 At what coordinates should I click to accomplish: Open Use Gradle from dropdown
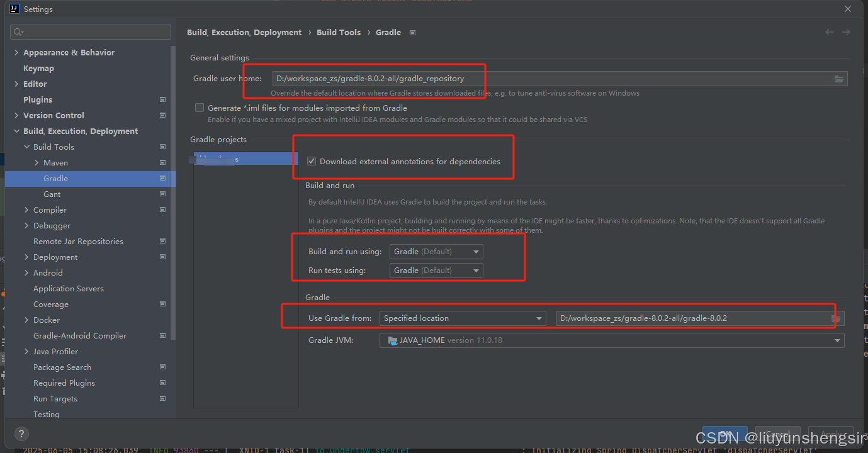tap(463, 318)
